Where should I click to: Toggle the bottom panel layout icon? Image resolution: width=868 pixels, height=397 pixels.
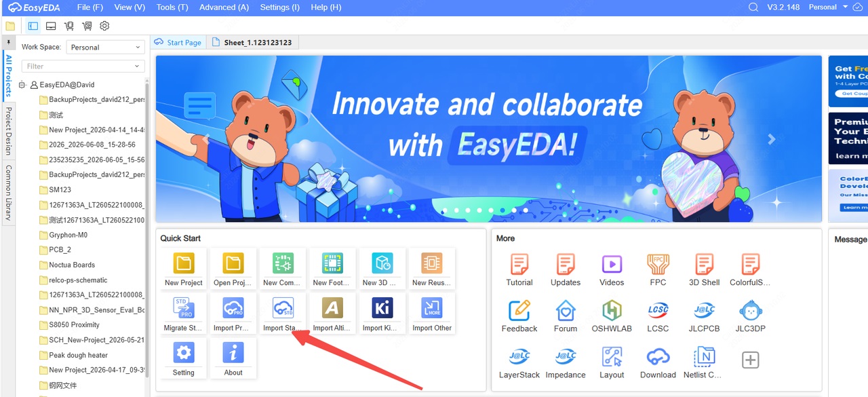coord(51,26)
